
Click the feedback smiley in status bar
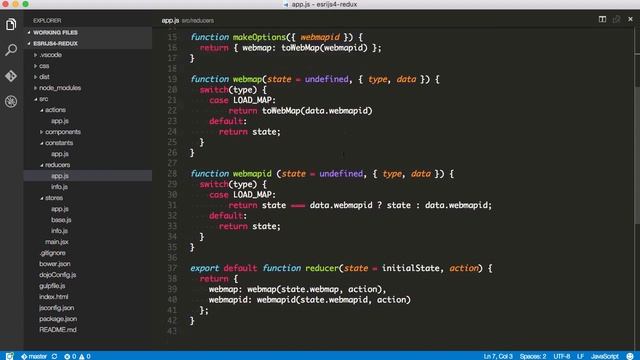[x=630, y=356]
